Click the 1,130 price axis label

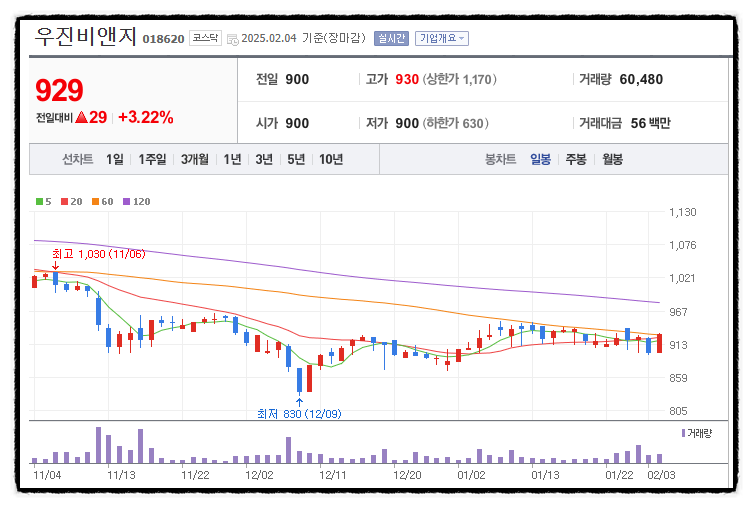(x=682, y=212)
